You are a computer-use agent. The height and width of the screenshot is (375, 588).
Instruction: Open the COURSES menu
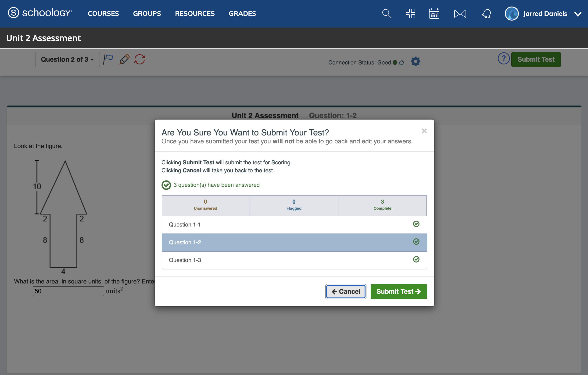point(103,14)
